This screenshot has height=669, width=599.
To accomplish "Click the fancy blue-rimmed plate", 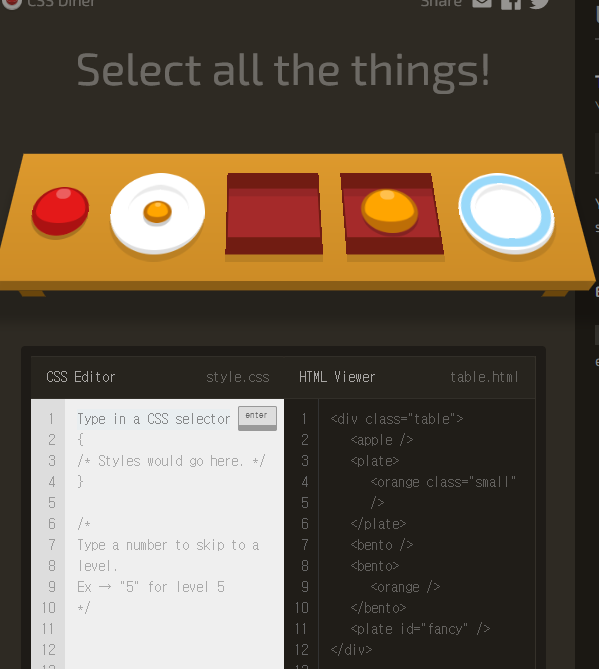I will coord(506,213).
